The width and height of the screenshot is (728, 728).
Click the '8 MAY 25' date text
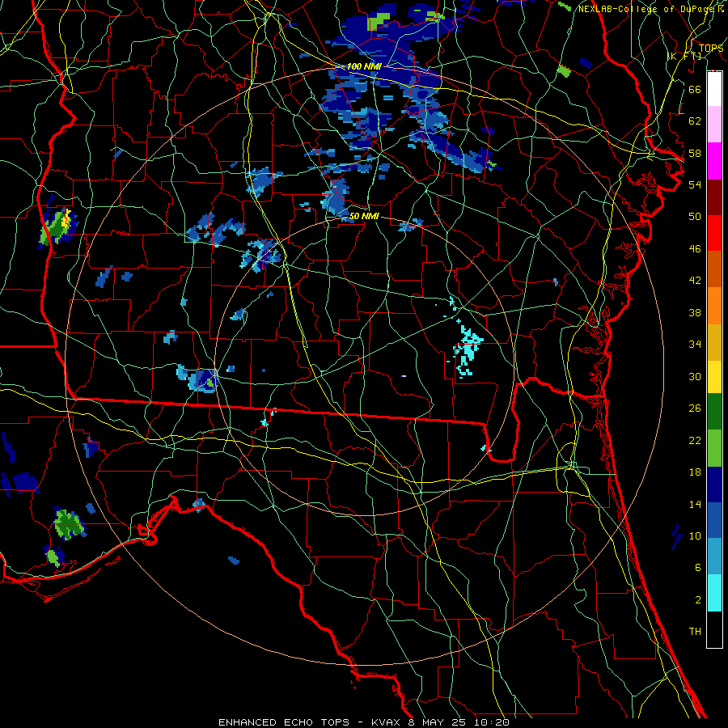438,722
